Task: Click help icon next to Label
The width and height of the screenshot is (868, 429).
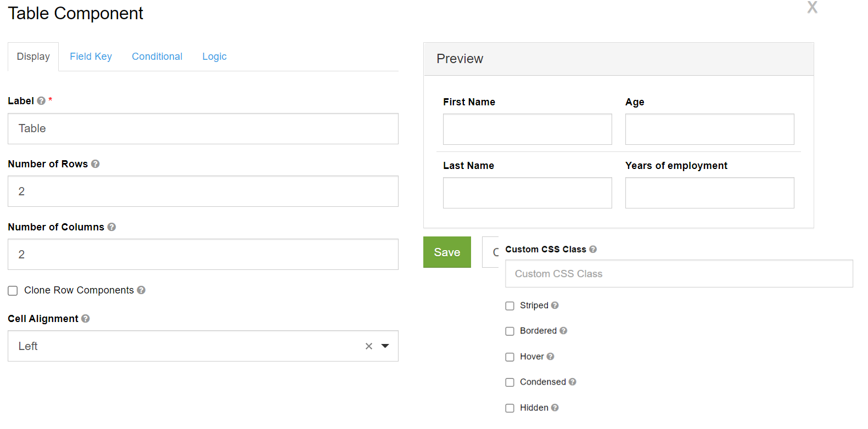Action: point(41,101)
